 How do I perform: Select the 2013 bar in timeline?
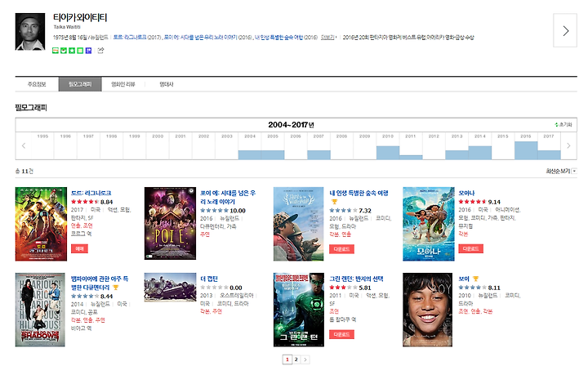tap(457, 154)
